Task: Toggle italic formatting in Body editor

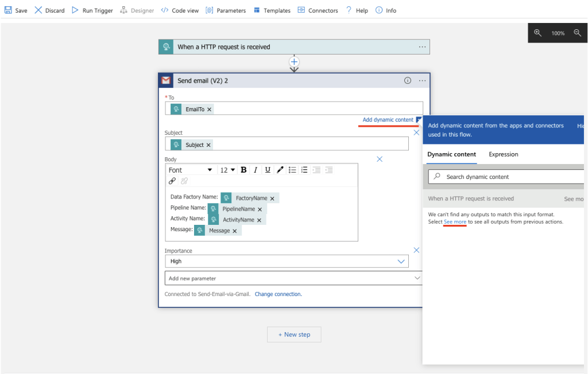Action: coord(256,170)
